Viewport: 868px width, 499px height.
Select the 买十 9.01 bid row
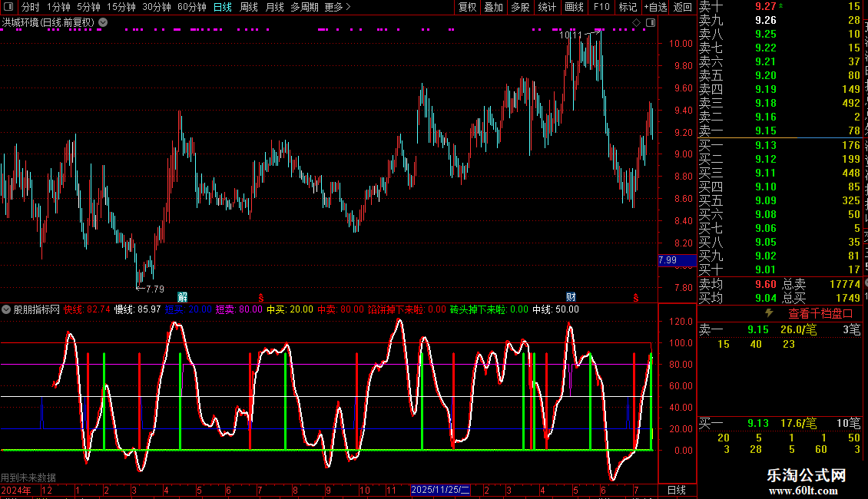click(780, 269)
